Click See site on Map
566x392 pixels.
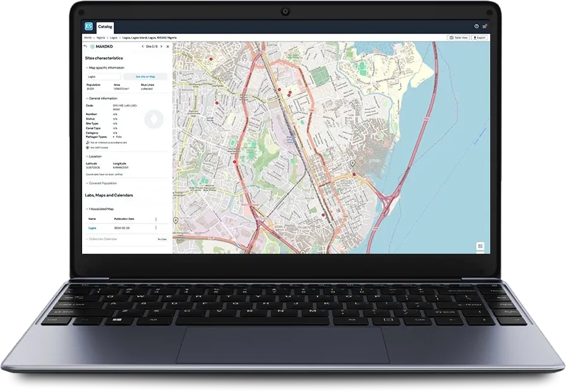pos(145,77)
